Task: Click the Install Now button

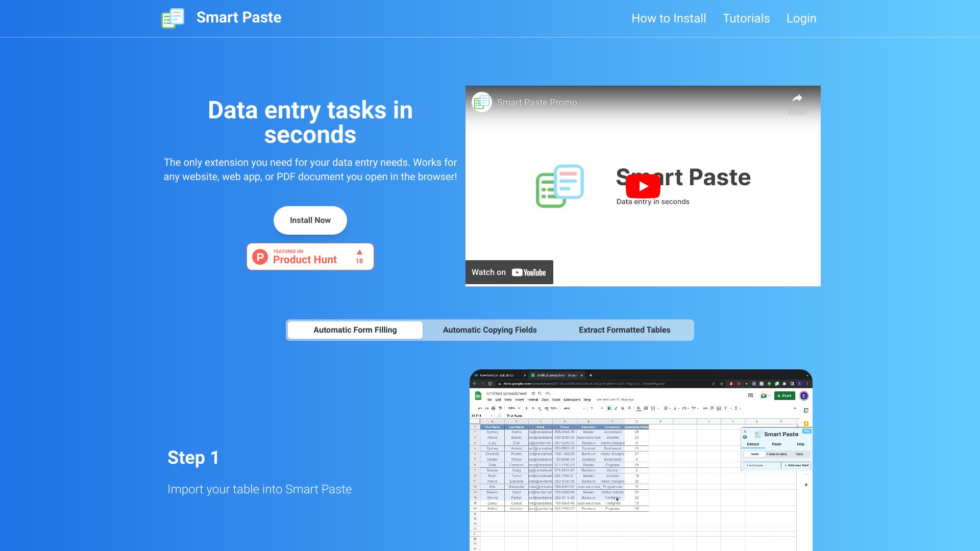Action: (310, 220)
